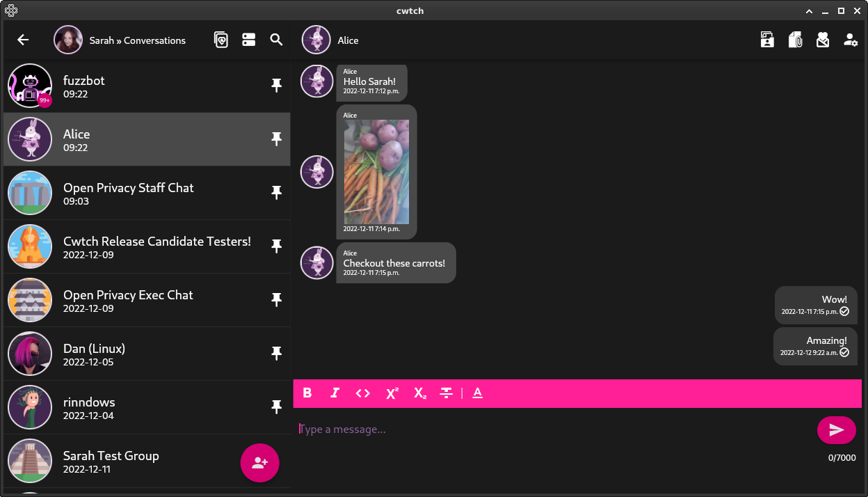Click the 0/7000 character counter
868x497 pixels.
pos(842,458)
